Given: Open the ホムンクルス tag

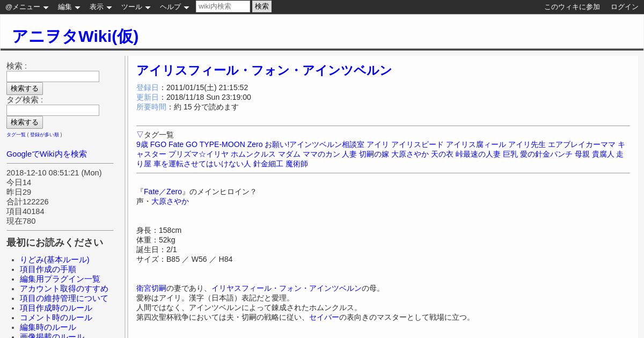Looking at the screenshot, I should click(253, 154).
